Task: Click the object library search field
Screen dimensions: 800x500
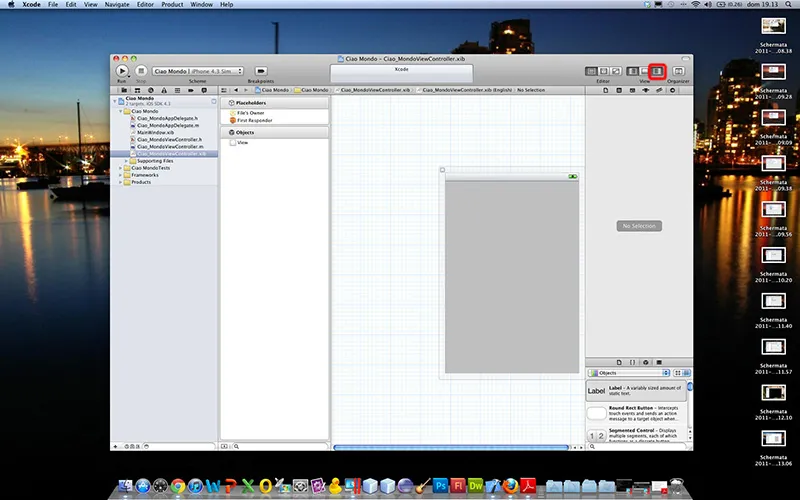Action: [x=638, y=446]
